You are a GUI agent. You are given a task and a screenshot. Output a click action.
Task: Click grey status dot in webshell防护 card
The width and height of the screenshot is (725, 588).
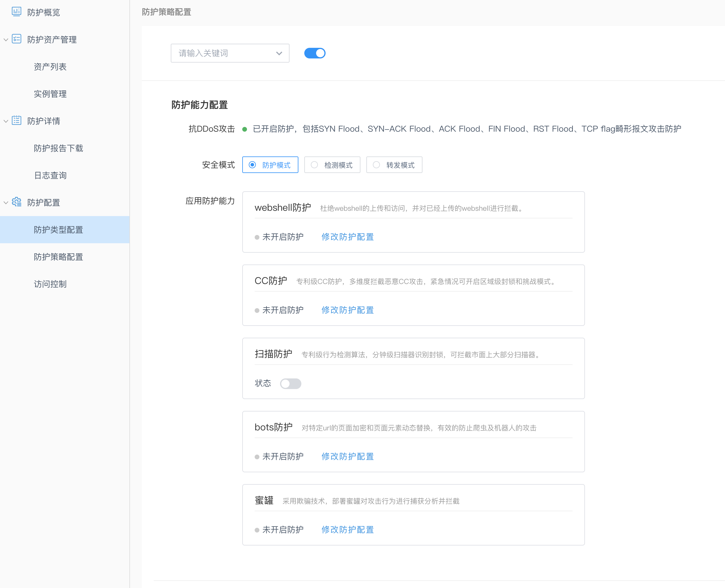click(x=257, y=237)
